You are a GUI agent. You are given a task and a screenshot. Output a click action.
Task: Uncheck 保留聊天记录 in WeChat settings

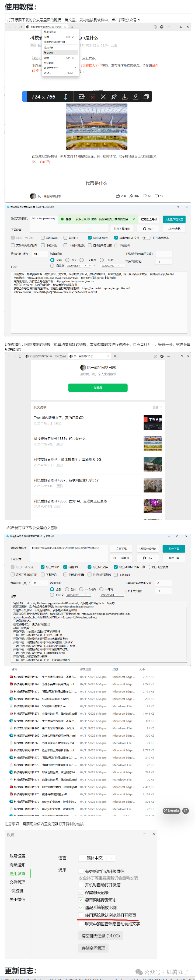click(81, 892)
